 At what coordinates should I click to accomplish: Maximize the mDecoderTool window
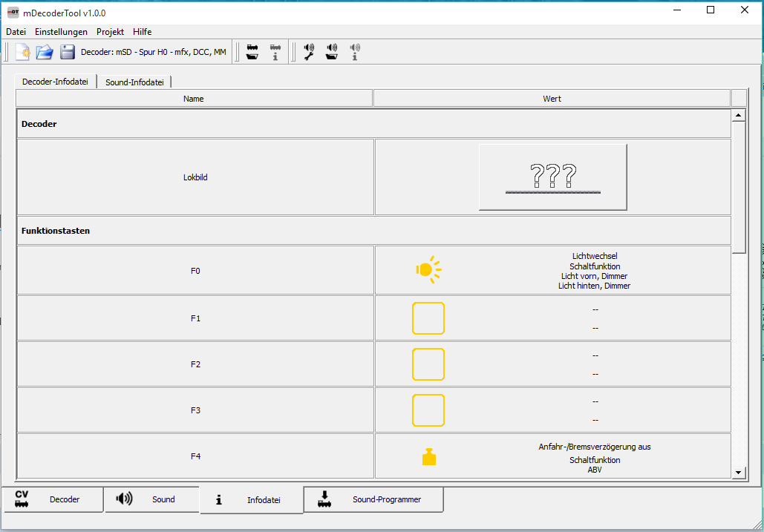(711, 10)
